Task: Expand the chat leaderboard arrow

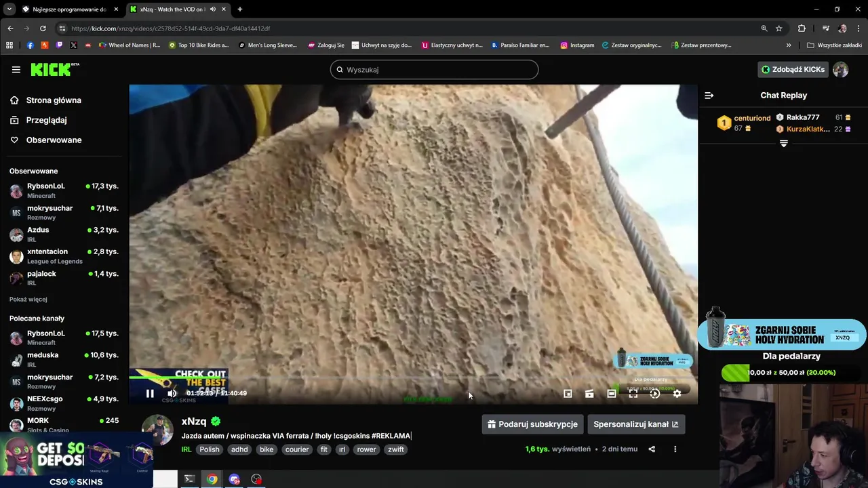Action: (x=783, y=143)
